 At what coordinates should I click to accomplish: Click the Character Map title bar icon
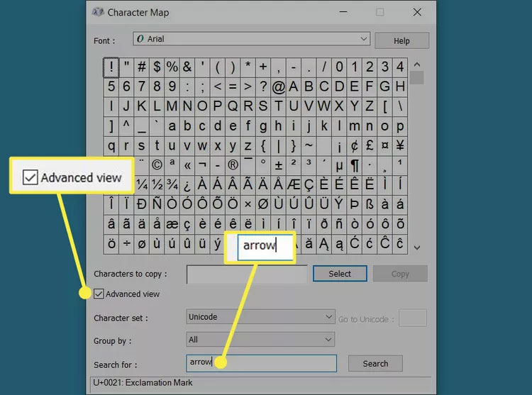pos(98,12)
